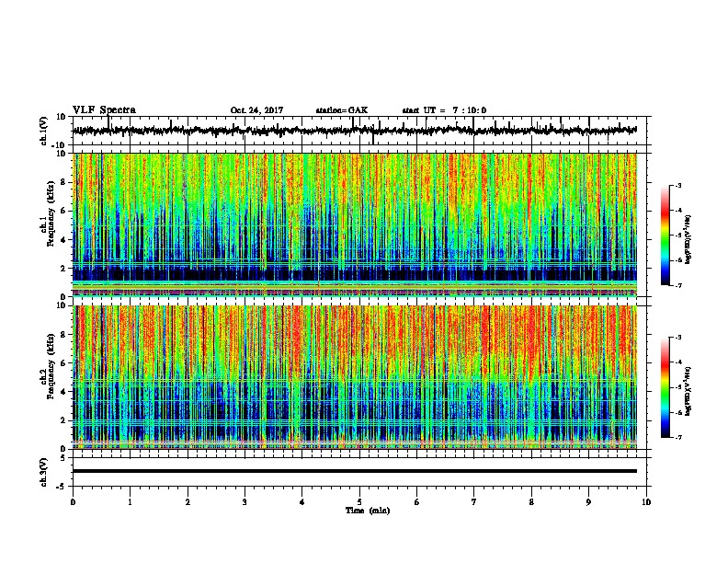Click time-axis tick label '5'
Image resolution: width=728 pixels, height=563 pixels.
coord(359,502)
